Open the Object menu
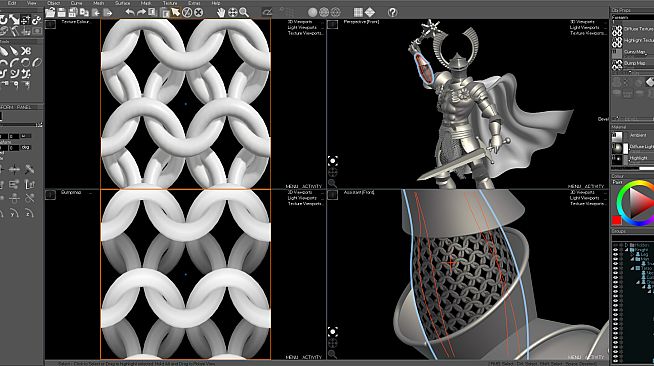 (54, 3)
